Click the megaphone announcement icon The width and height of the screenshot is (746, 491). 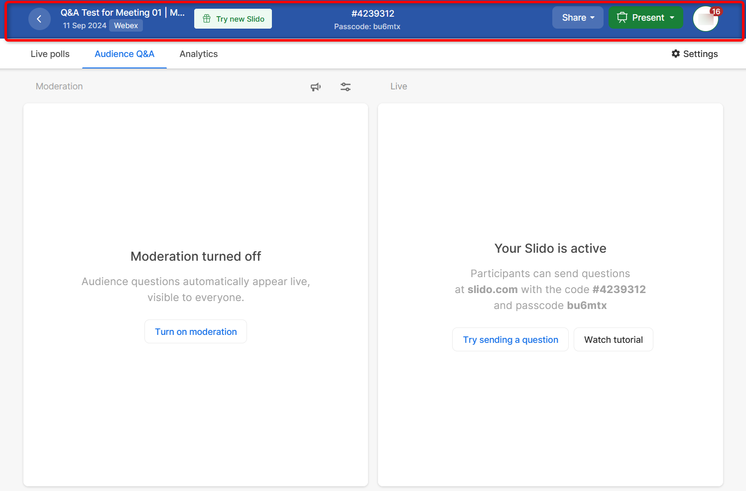pyautogui.click(x=316, y=87)
